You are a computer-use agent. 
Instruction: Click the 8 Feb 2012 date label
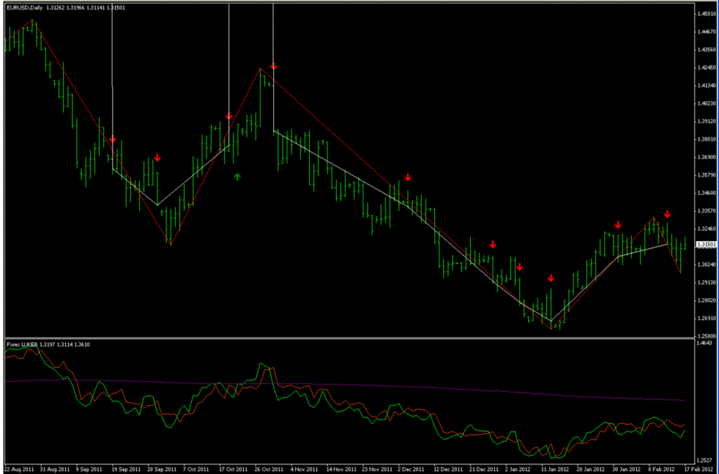[x=663, y=469]
